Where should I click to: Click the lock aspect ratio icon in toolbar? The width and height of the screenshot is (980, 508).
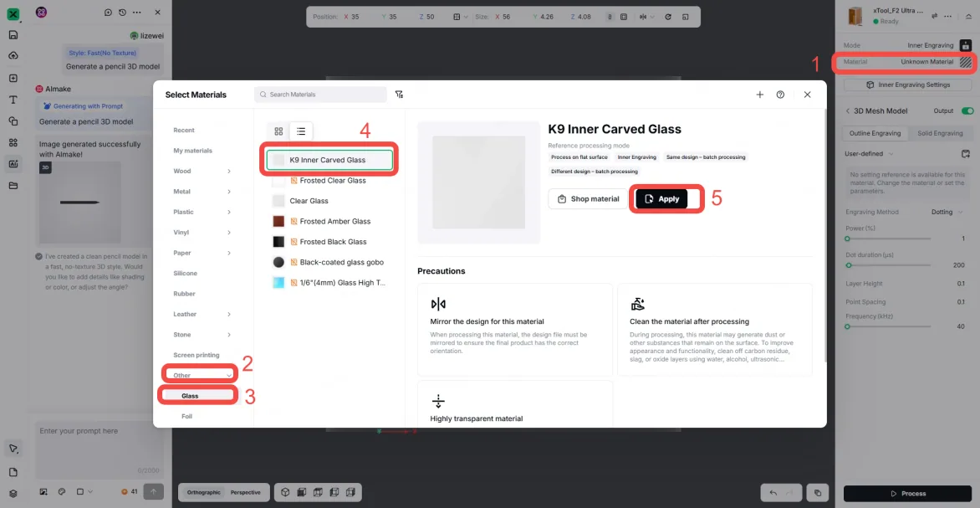610,17
